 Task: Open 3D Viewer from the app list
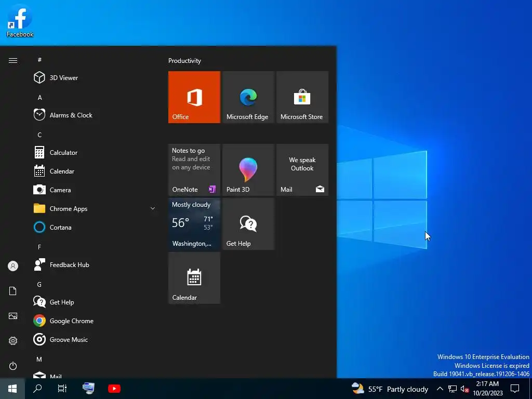pos(95,78)
